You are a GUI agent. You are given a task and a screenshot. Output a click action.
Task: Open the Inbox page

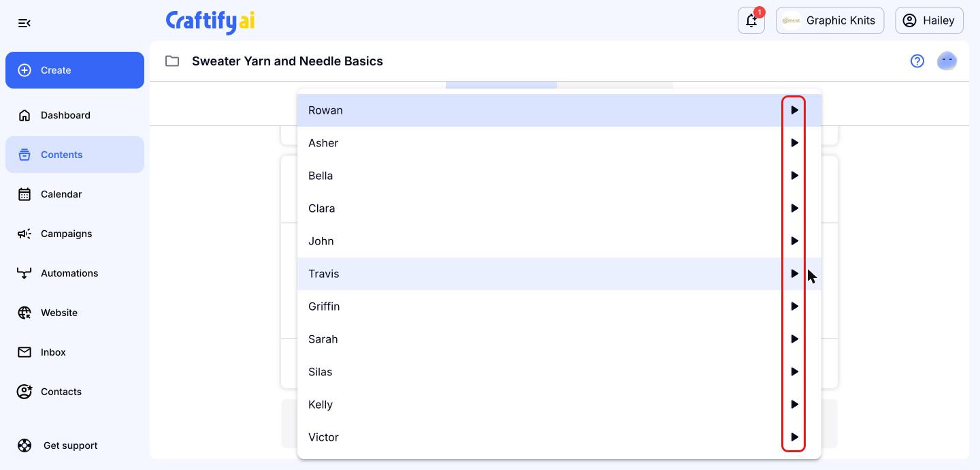click(75, 352)
